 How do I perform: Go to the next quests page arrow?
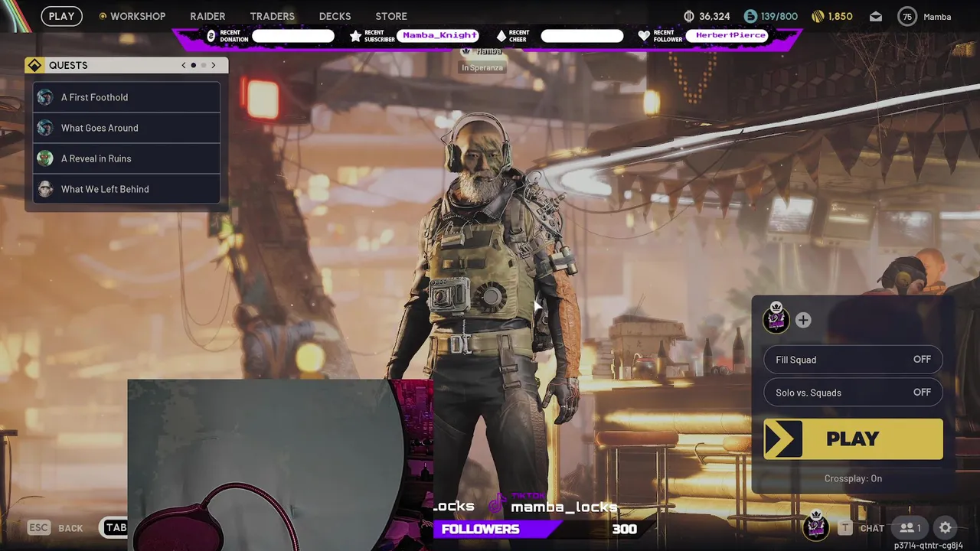coord(214,65)
